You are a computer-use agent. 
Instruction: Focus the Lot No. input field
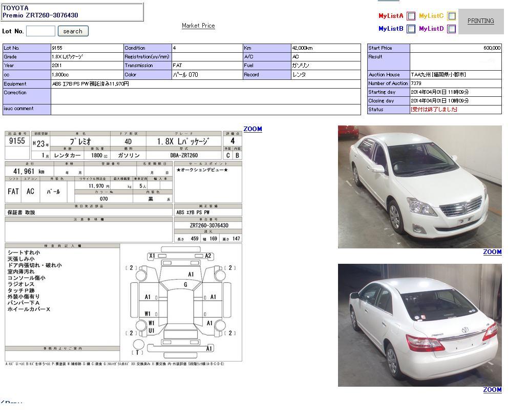pos(40,31)
